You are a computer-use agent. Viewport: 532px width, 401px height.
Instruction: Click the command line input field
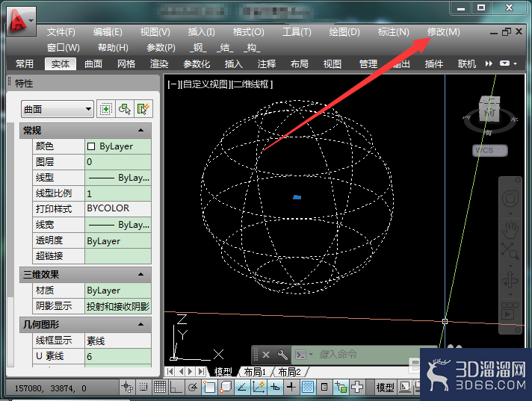tap(366, 355)
